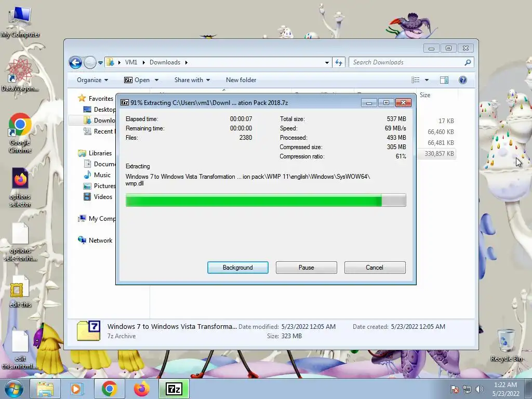Image resolution: width=532 pixels, height=399 pixels.
Task: Click Open with 7-Zip toolbar button
Action: [x=137, y=80]
